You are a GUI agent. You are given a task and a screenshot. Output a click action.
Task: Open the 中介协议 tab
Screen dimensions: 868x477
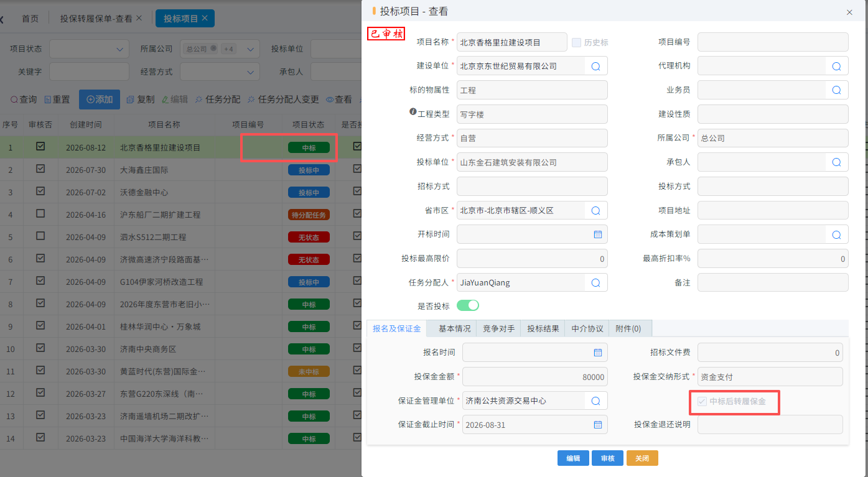(587, 328)
